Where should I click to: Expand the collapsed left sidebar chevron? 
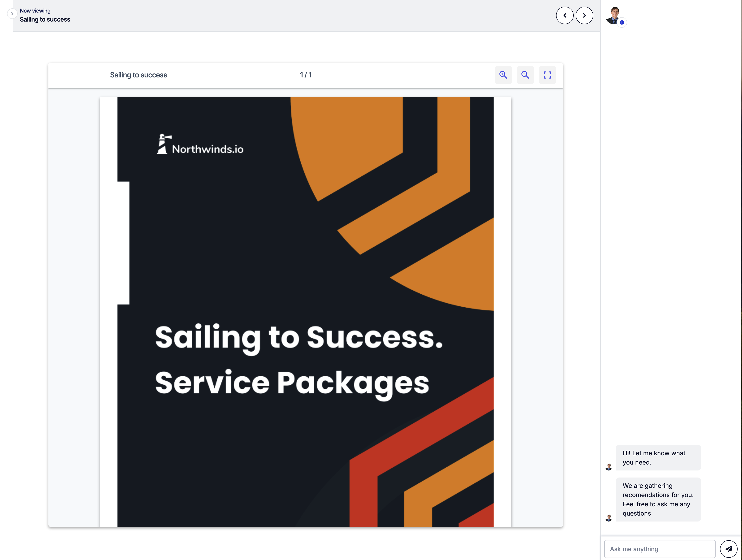pos(12,14)
